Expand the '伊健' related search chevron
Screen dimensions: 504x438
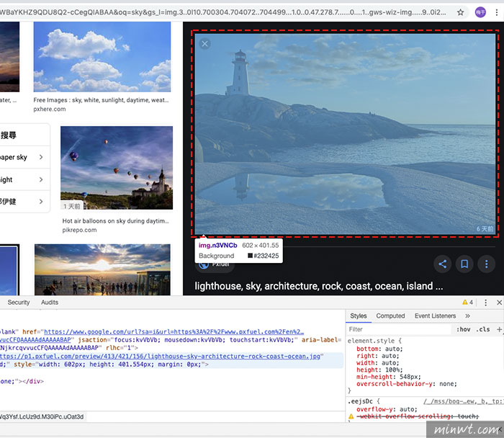click(41, 201)
